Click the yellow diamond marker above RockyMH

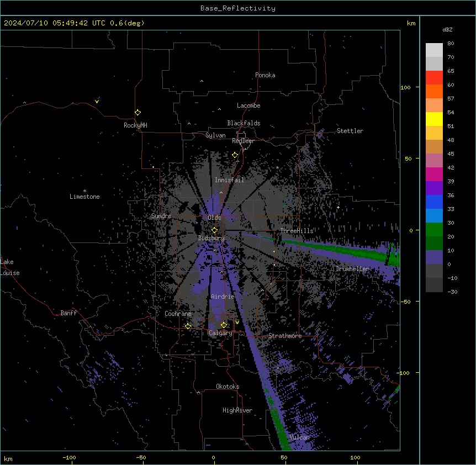point(138,113)
